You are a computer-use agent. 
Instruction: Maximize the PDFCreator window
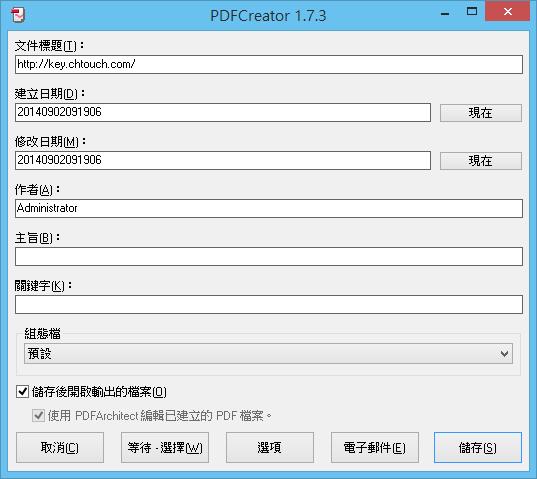(x=472, y=12)
